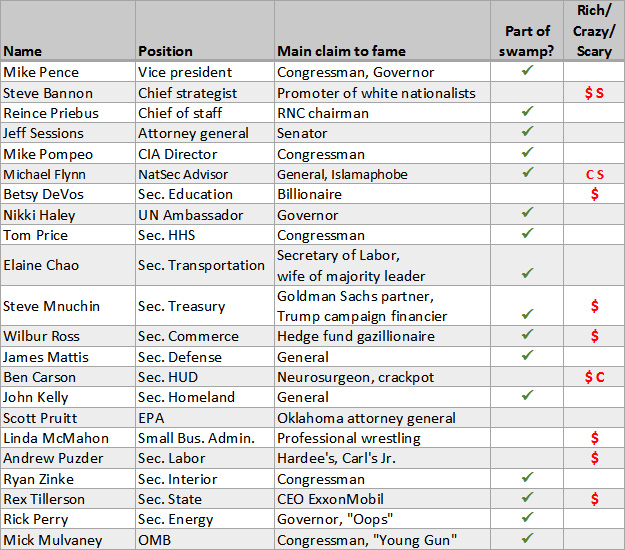The width and height of the screenshot is (625, 550).
Task: Select the dollar sign for Linda McMahon
Action: click(x=595, y=438)
